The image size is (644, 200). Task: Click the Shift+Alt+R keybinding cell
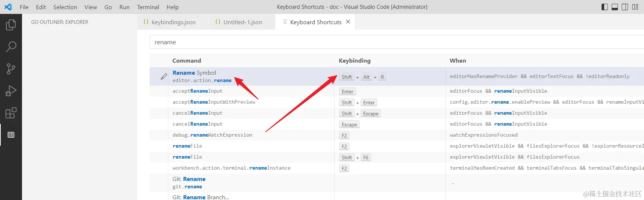pyautogui.click(x=362, y=77)
